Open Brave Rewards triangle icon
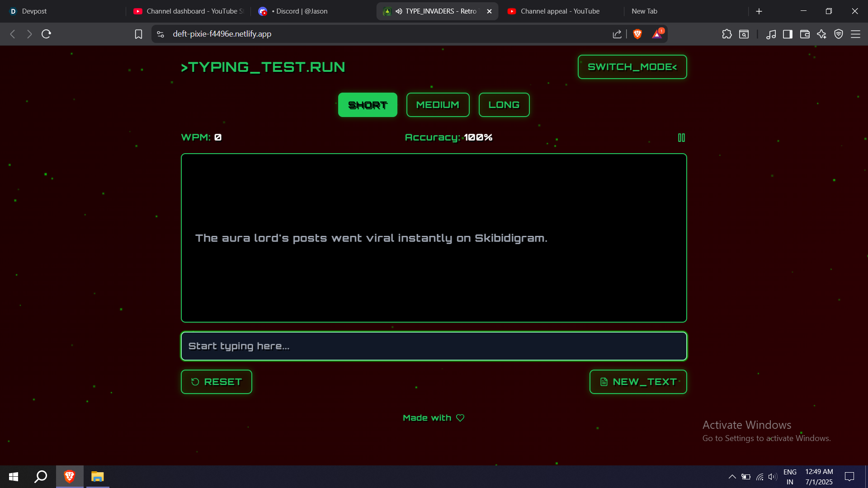 point(657,34)
